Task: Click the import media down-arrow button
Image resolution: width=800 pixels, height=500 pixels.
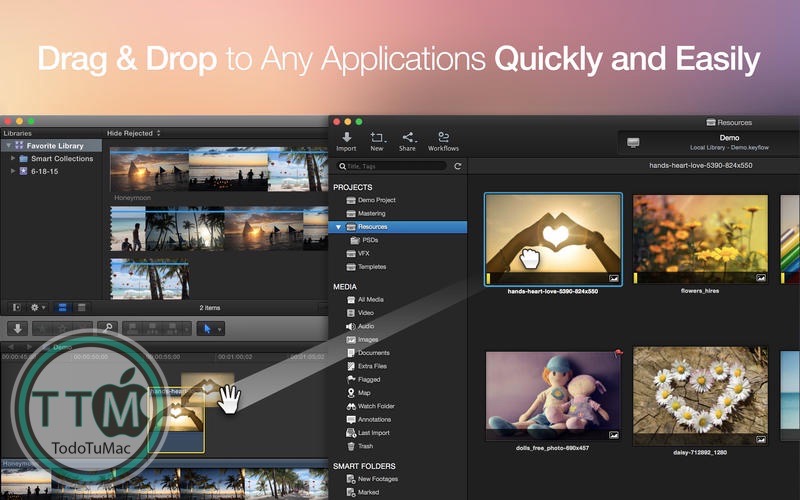Action: click(17, 329)
